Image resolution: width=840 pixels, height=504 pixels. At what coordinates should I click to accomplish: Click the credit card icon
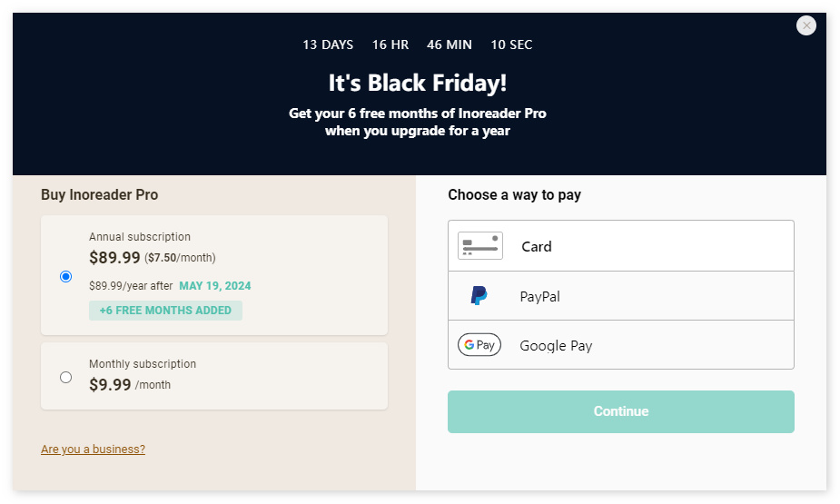point(480,246)
